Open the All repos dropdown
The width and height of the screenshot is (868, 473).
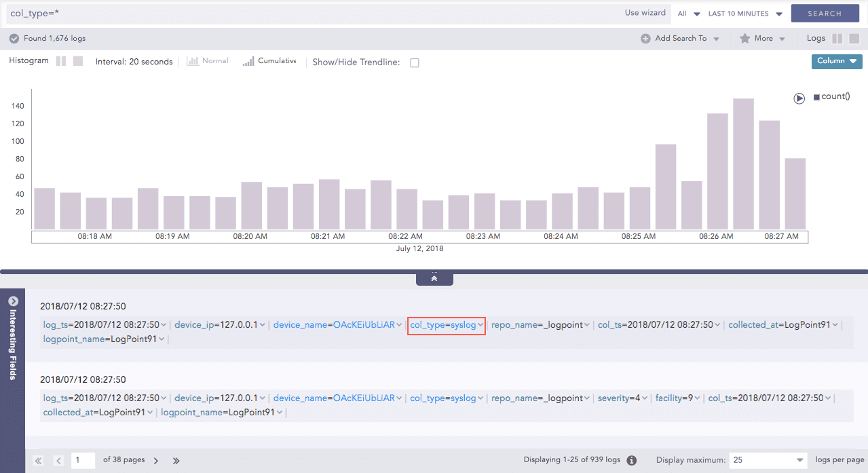pos(689,14)
